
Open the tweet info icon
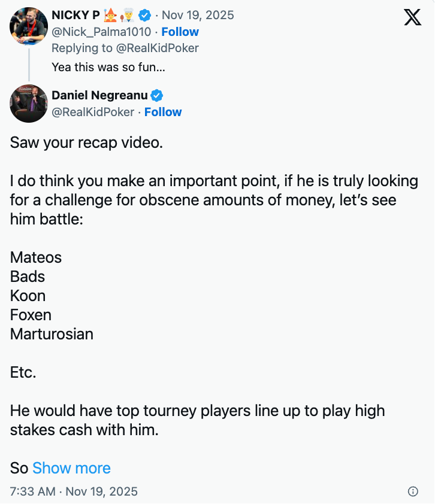pyautogui.click(x=413, y=491)
